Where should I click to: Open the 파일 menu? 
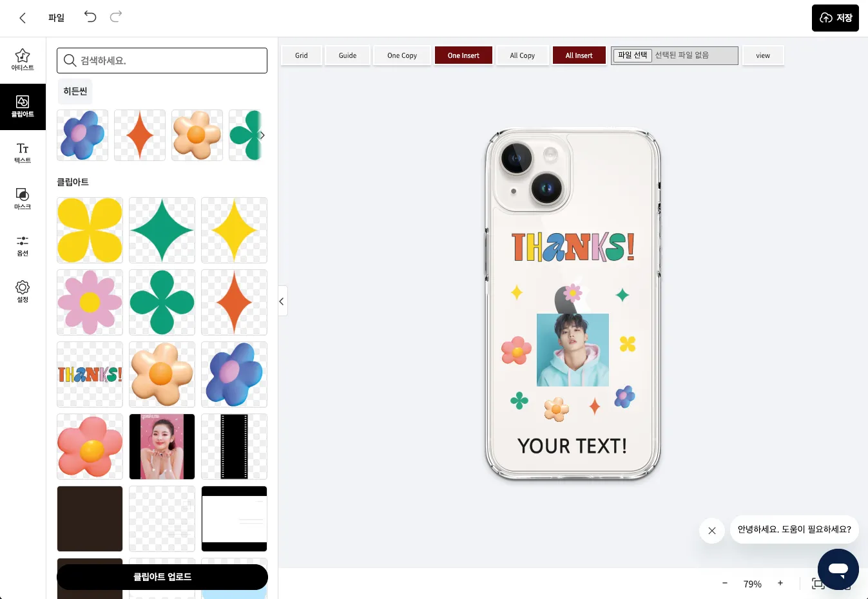[57, 17]
